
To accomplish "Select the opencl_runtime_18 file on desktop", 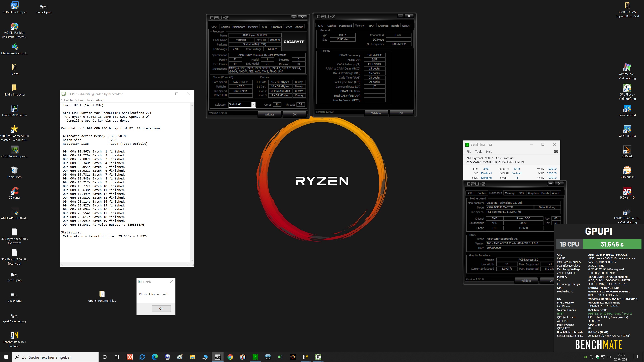I will coord(102,296).
